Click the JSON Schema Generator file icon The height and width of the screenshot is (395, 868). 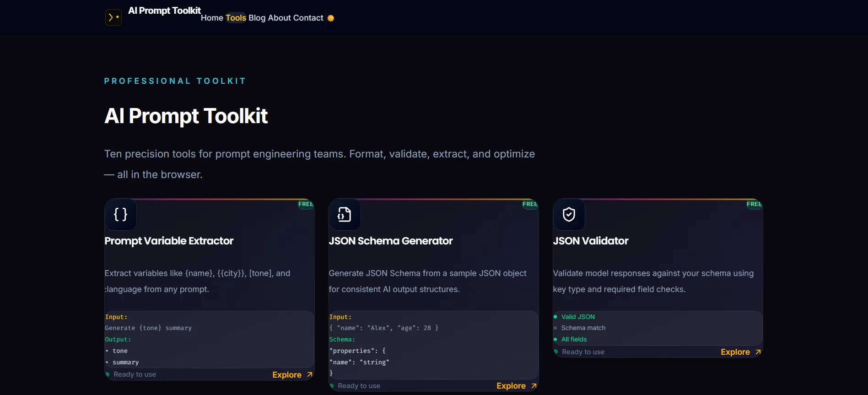click(345, 214)
